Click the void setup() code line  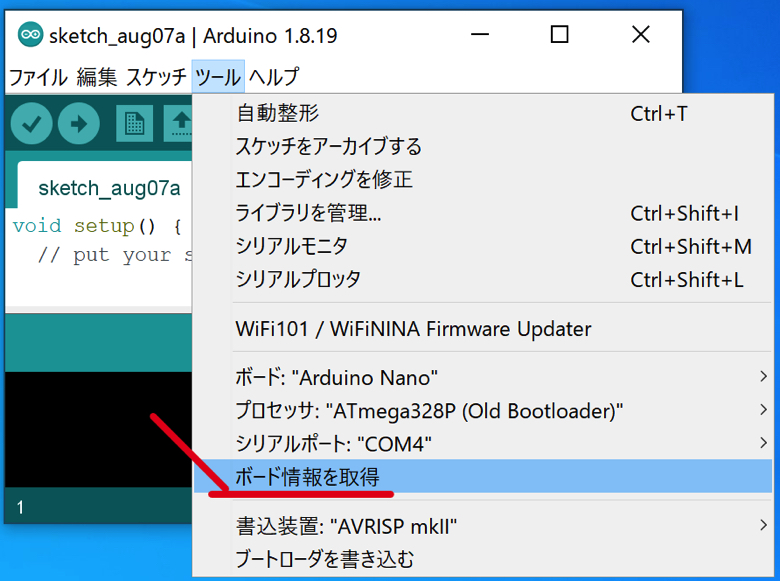[x=97, y=226]
